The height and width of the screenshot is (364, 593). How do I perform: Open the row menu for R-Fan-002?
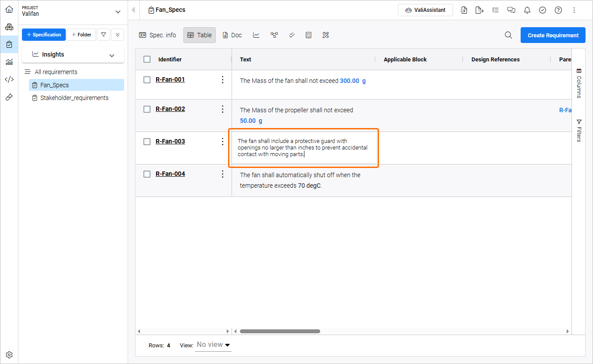(x=222, y=109)
